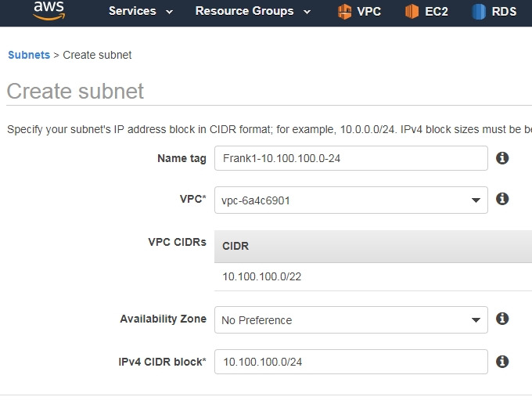Image resolution: width=532 pixels, height=404 pixels.
Task: Show info icon beside IPv4 CIDR block
Action: tap(502, 362)
